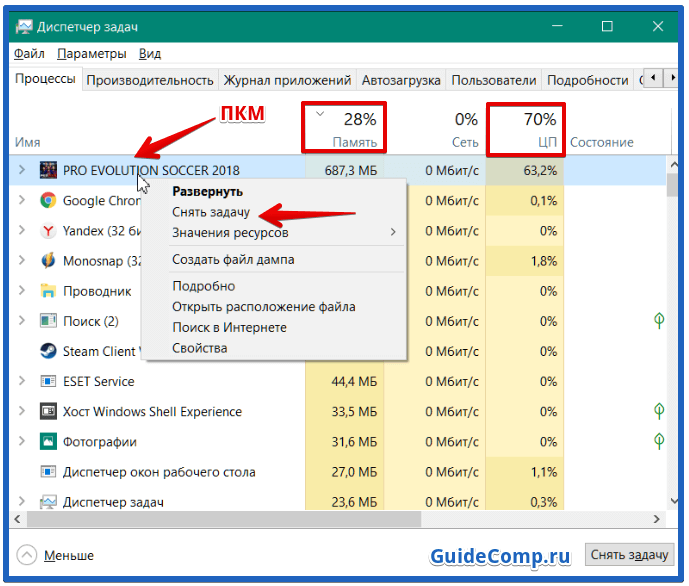Click the PRO EVOLUTION SOCCER 2018 process icon

[x=48, y=170]
